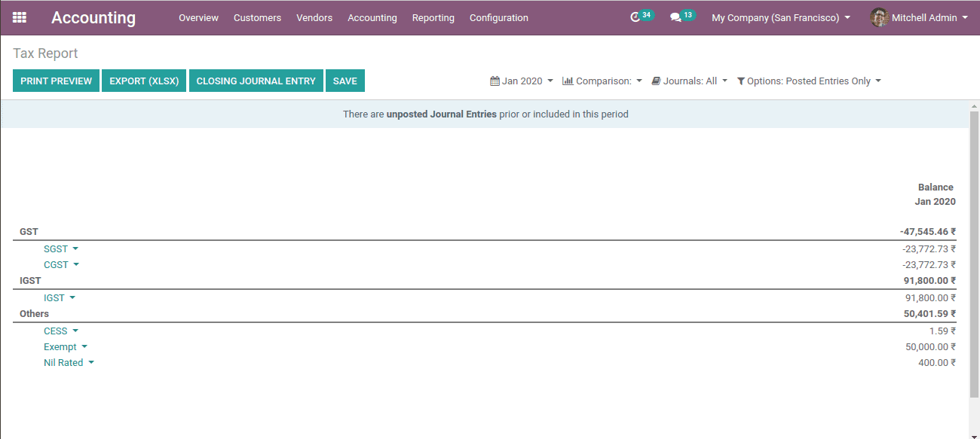This screenshot has height=439, width=980.
Task: Click the Nil Rated balance 400.00 ₹
Action: pos(937,362)
